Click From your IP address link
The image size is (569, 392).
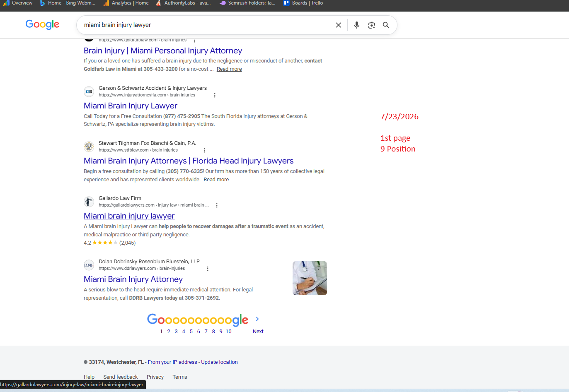(x=172, y=362)
